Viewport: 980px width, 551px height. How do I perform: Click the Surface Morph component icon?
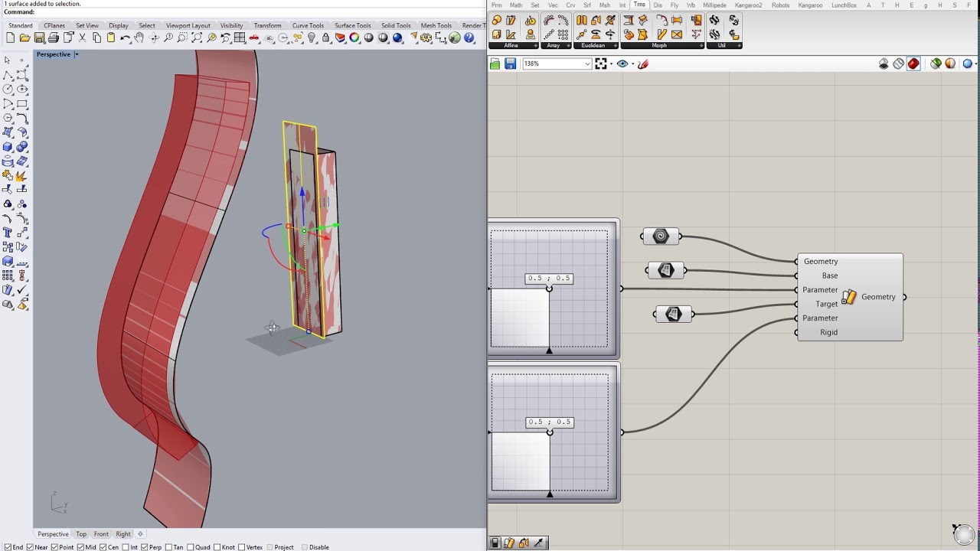coord(849,297)
